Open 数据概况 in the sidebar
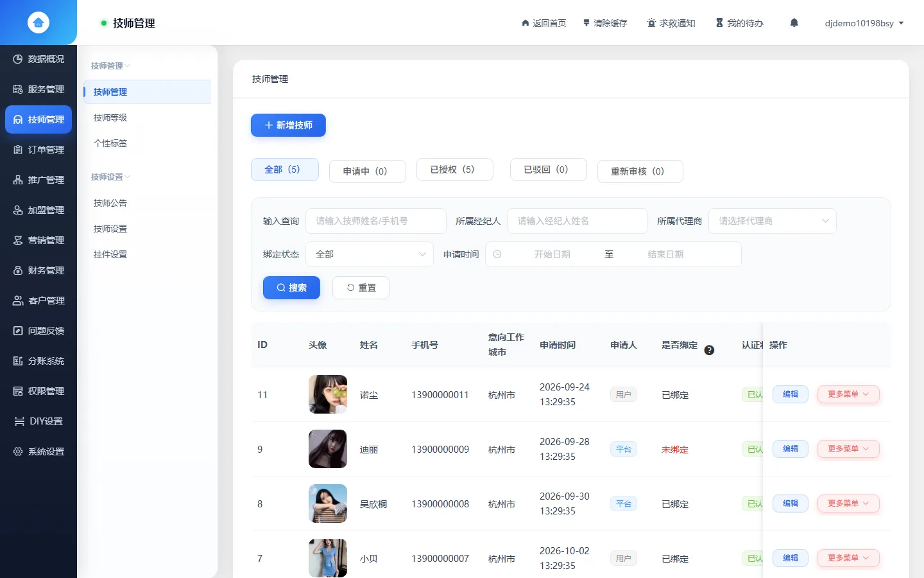Image resolution: width=924 pixels, height=578 pixels. point(38,59)
